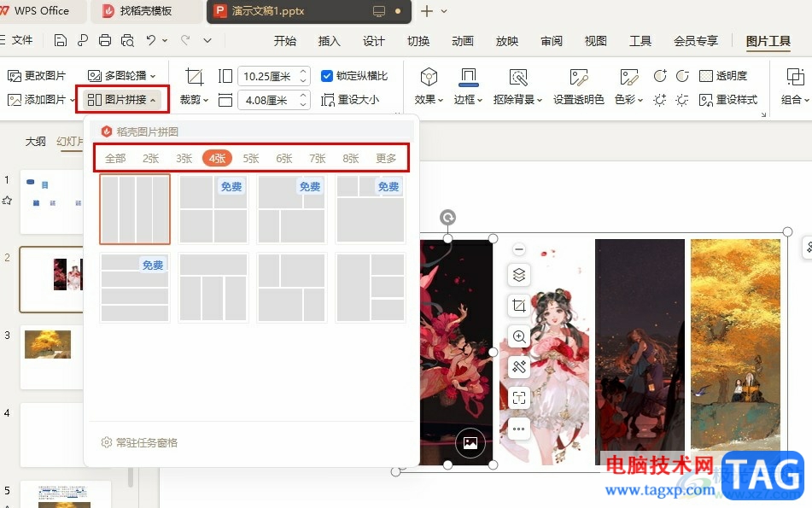Viewport: 812px width, 508px height.
Task: Click the 组合 group icon
Action: click(795, 77)
